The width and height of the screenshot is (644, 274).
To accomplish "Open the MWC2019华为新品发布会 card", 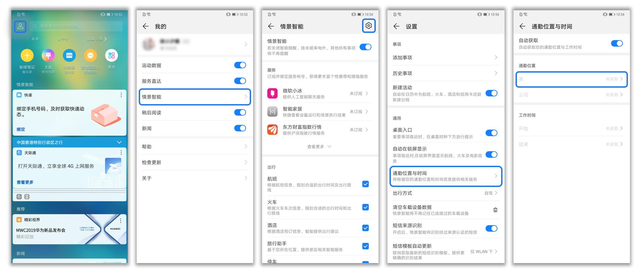I will pos(70,229).
